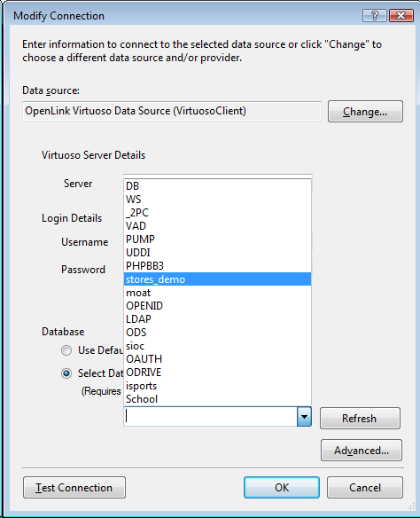This screenshot has height=518, width=420.
Task: Choose OPENID in the database list
Action: pos(217,306)
